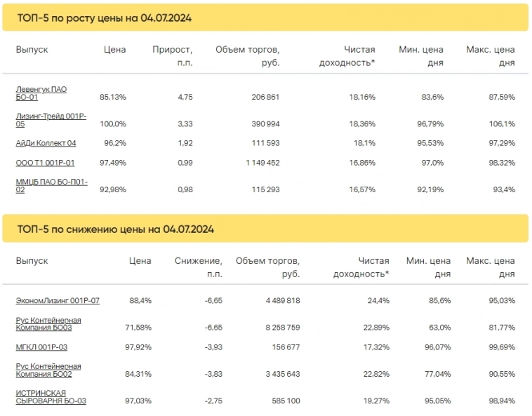Click the ММЦБ ПАО БО-П01-02 link

51,186
